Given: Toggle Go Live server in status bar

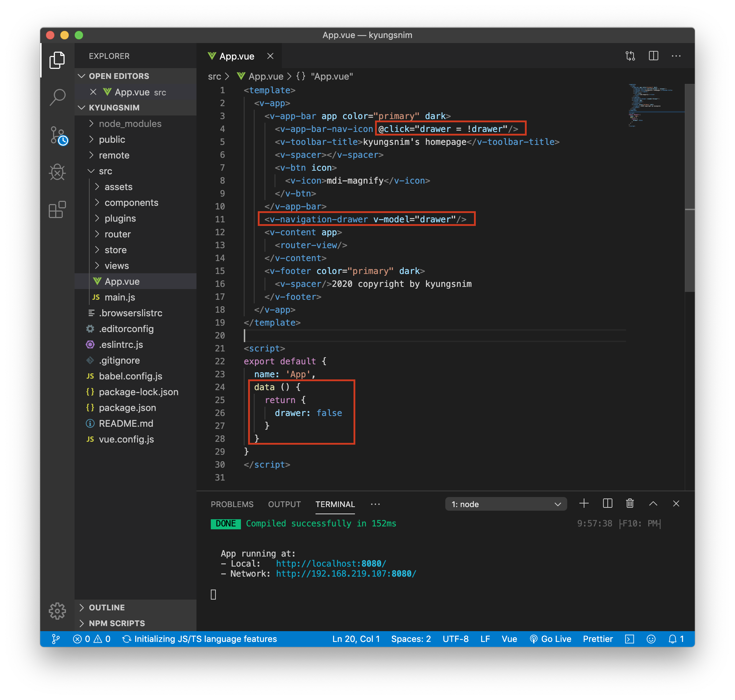Looking at the screenshot, I should point(550,639).
